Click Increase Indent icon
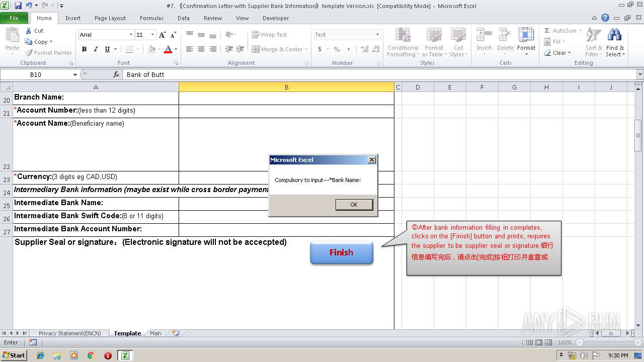 240,49
